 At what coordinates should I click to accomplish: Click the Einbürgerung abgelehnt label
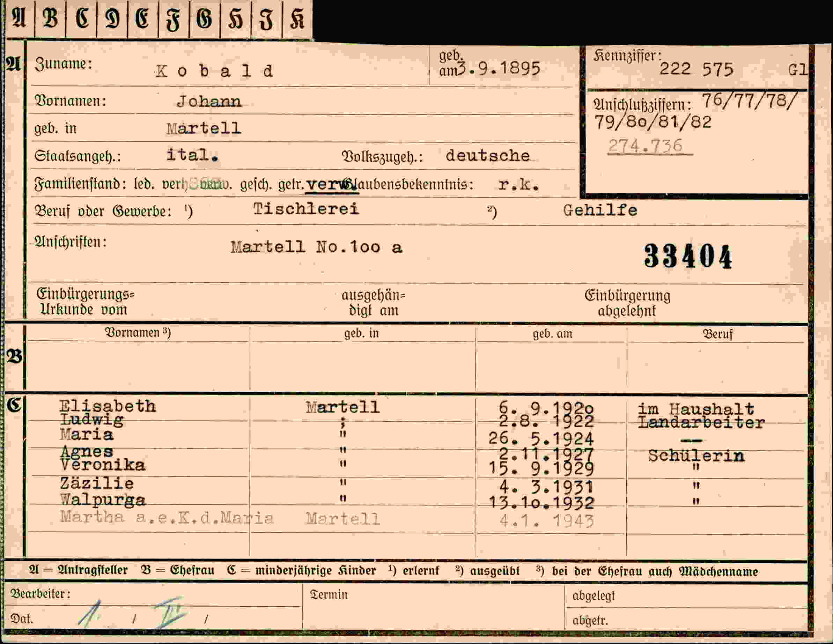627,303
